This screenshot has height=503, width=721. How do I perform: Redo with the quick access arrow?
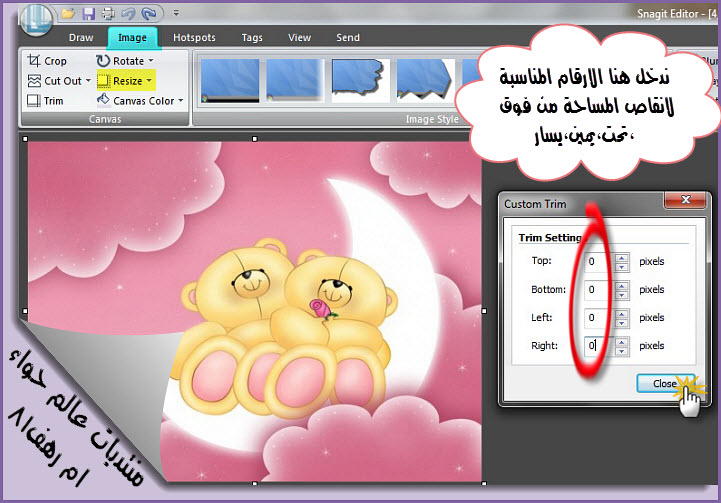(x=149, y=13)
